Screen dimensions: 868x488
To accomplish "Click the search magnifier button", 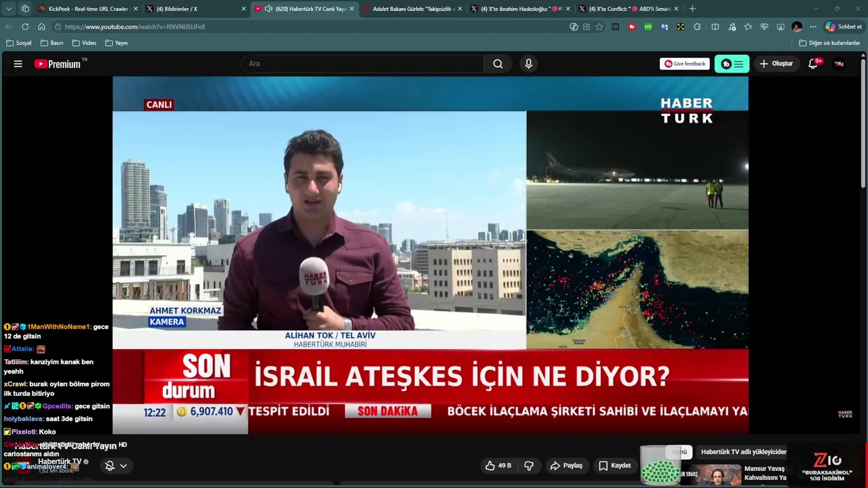I will click(x=498, y=64).
